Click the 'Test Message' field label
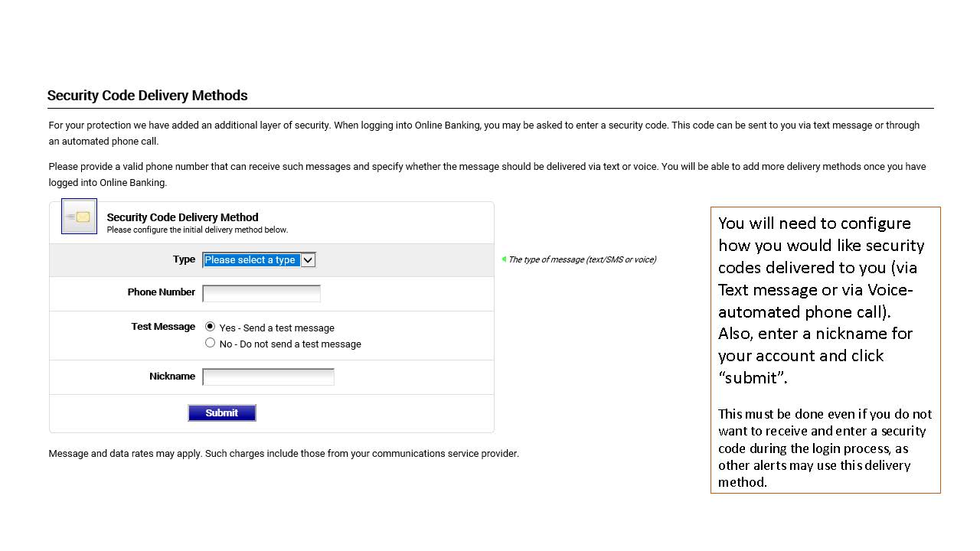Viewport: 980px width, 551px height. [163, 327]
